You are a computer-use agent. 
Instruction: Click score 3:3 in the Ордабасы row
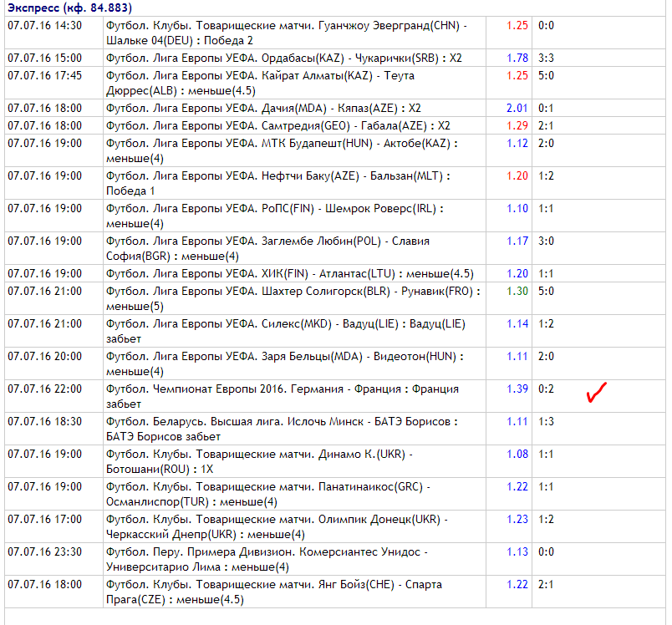[546, 58]
